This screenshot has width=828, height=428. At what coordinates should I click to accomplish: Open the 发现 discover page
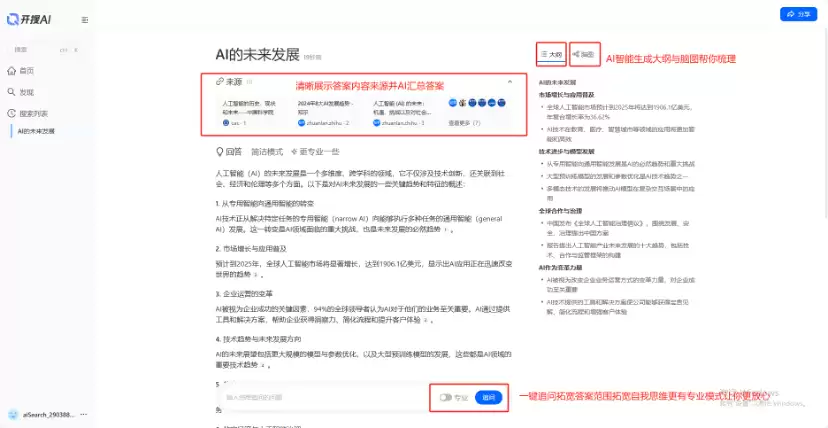tap(21, 92)
